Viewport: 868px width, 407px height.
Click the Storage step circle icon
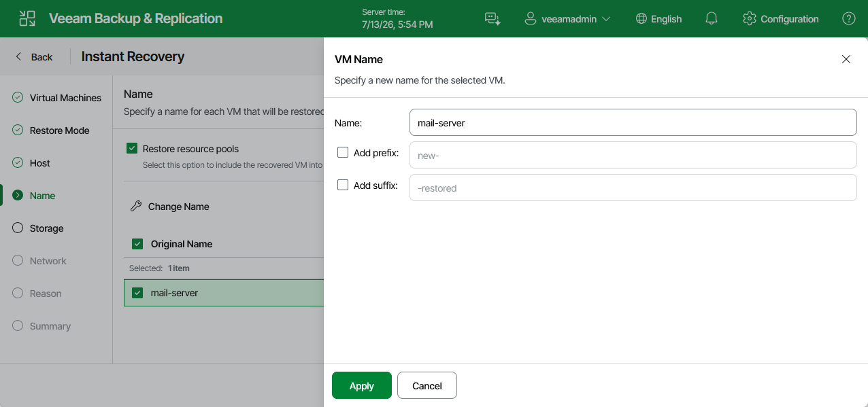point(18,228)
